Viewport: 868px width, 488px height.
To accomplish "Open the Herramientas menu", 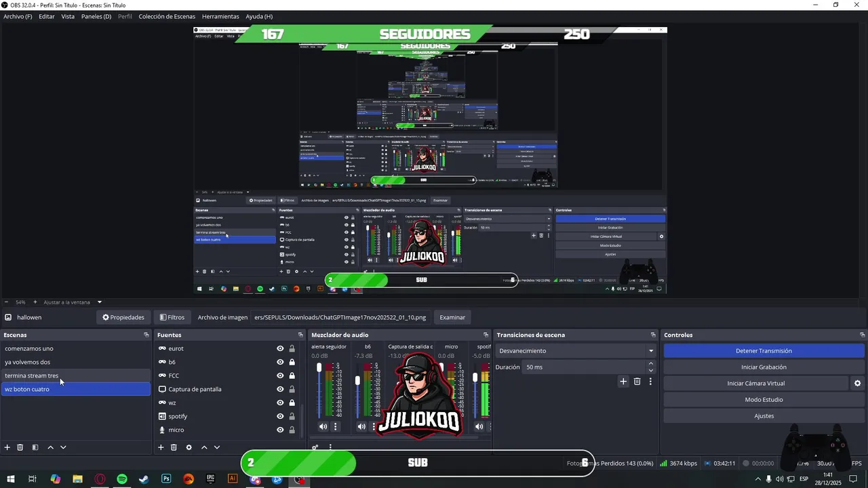I will click(x=220, y=16).
